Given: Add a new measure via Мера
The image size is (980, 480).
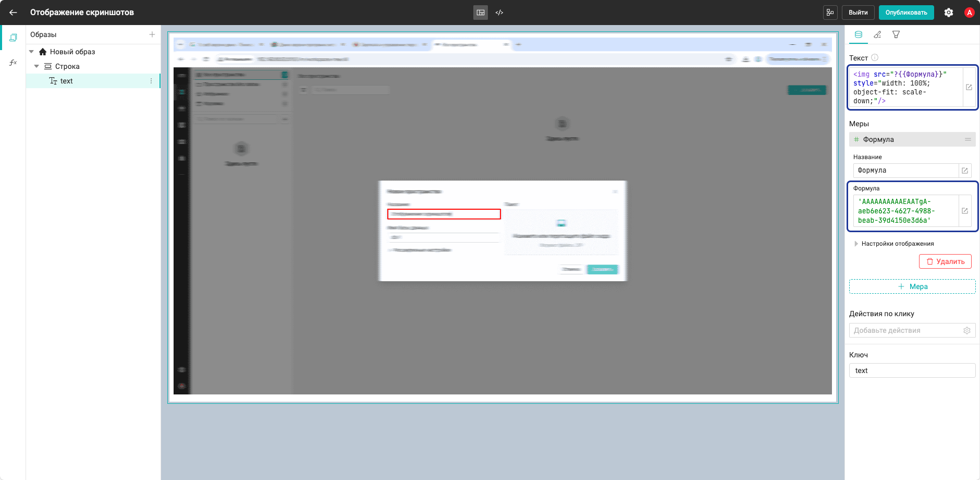Looking at the screenshot, I should [912, 286].
